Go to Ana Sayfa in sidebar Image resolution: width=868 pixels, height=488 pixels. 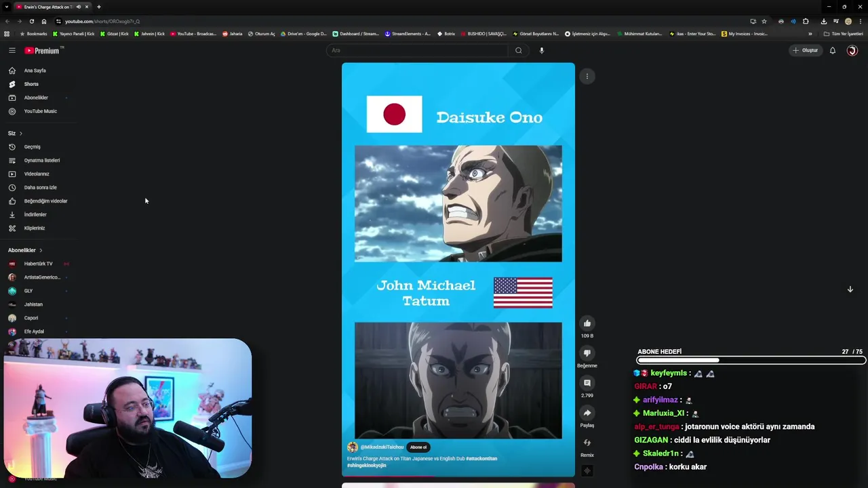(x=35, y=70)
